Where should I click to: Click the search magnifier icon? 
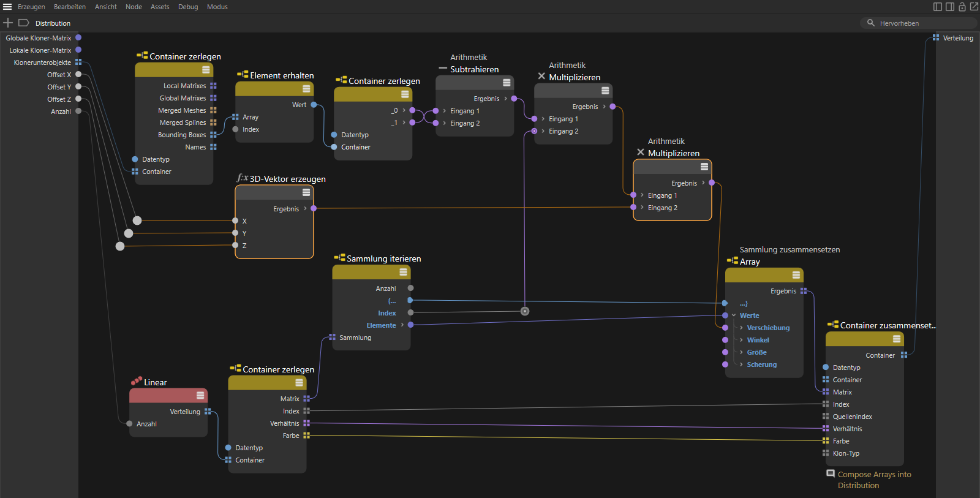pyautogui.click(x=870, y=23)
